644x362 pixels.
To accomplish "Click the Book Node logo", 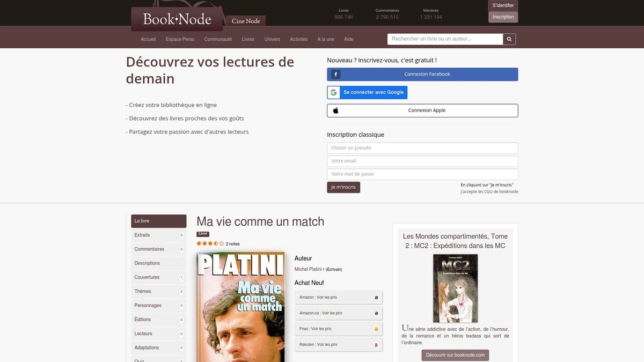I will pyautogui.click(x=177, y=19).
